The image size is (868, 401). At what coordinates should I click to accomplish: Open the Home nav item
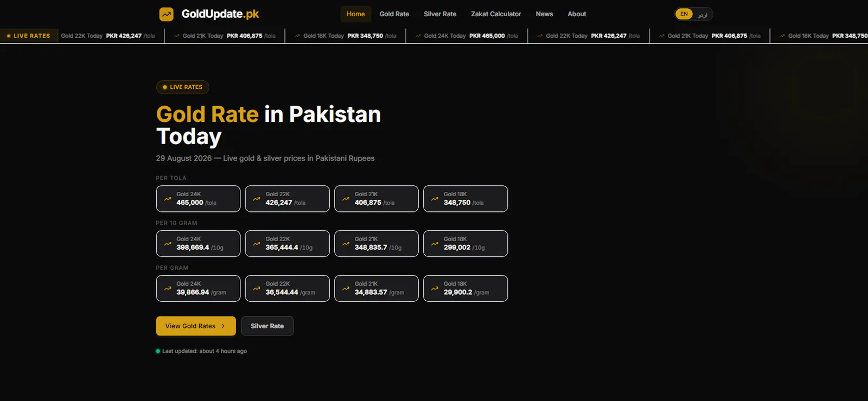(356, 14)
